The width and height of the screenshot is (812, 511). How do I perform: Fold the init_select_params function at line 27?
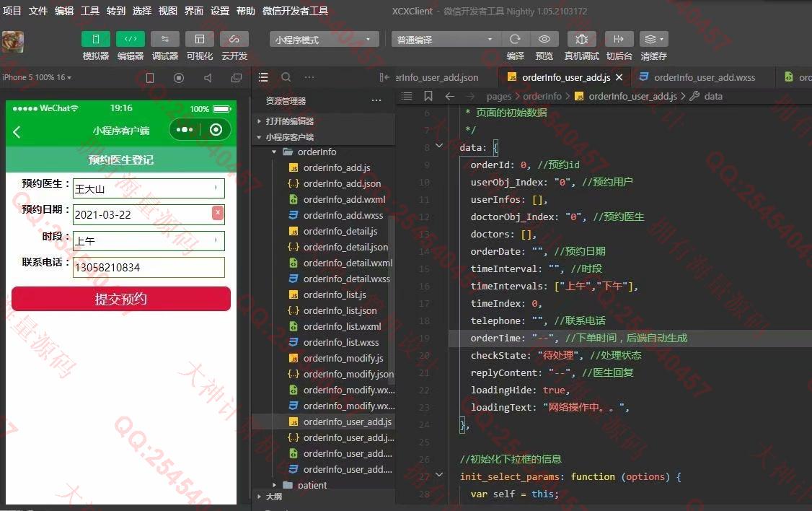point(439,474)
